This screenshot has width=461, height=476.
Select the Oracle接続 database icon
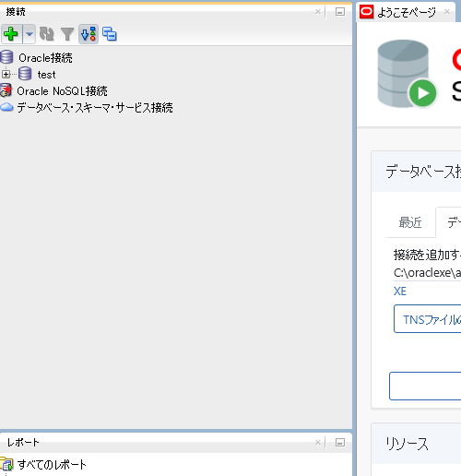click(x=6, y=57)
